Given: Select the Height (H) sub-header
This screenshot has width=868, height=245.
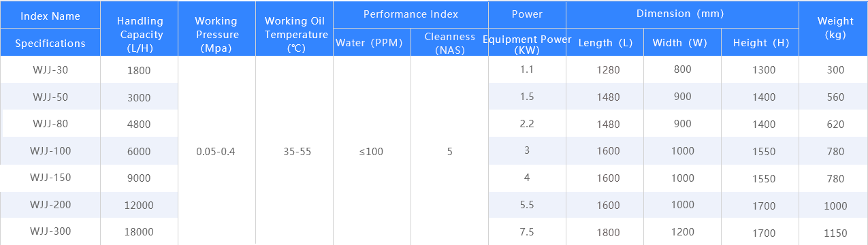Looking at the screenshot, I should [x=760, y=43].
